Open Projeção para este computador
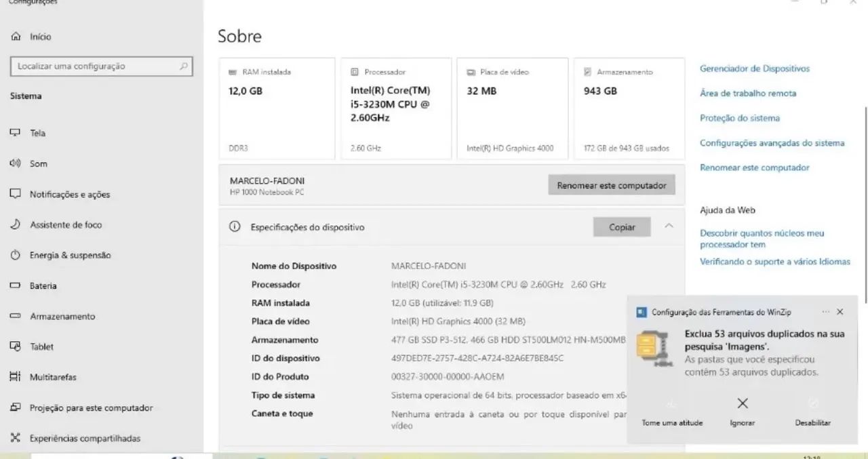The width and height of the screenshot is (868, 459). pos(81,407)
